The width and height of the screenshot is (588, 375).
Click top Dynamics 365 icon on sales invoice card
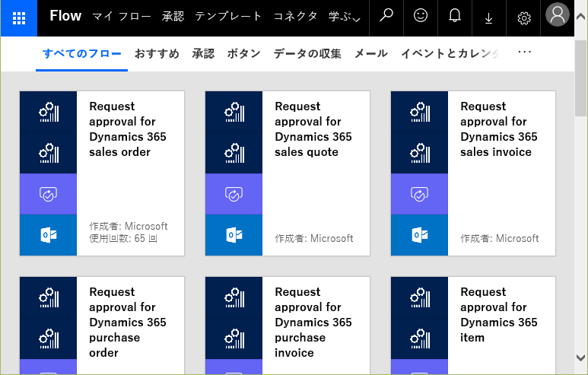tap(420, 112)
